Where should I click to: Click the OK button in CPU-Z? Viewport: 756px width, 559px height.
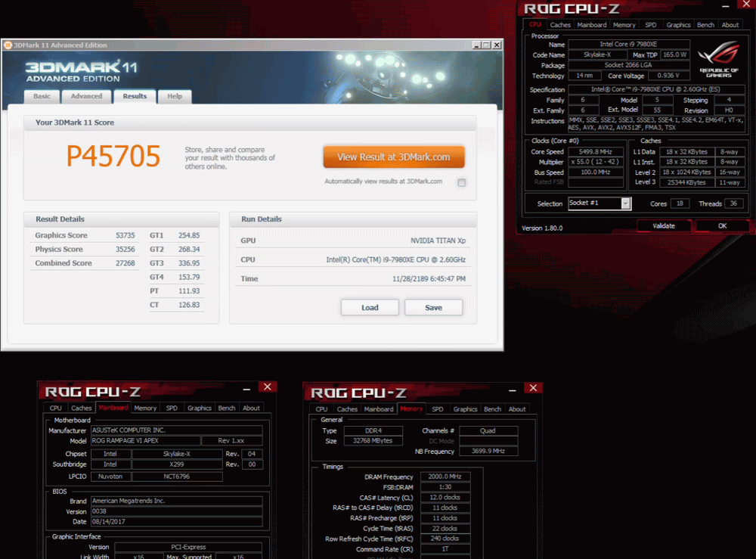pyautogui.click(x=722, y=225)
